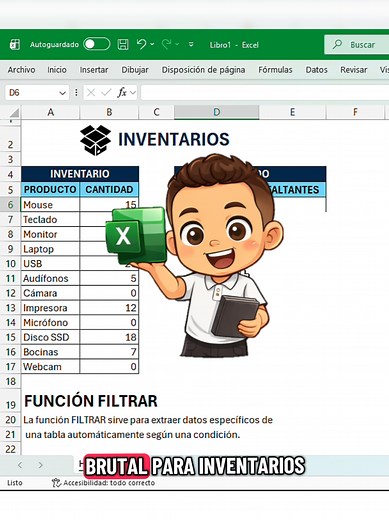Click the formula bar input area
Image resolution: width=389 pixels, height=520 pixels.
[265, 93]
